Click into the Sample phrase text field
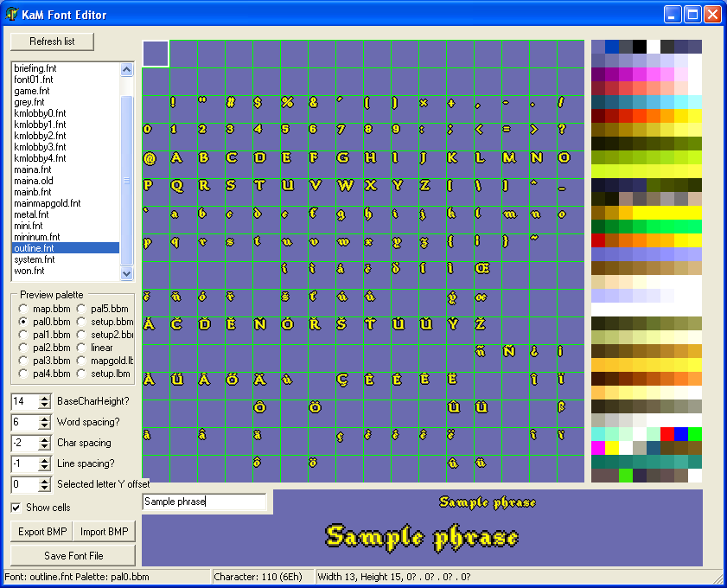This screenshot has width=727, height=588. point(204,502)
